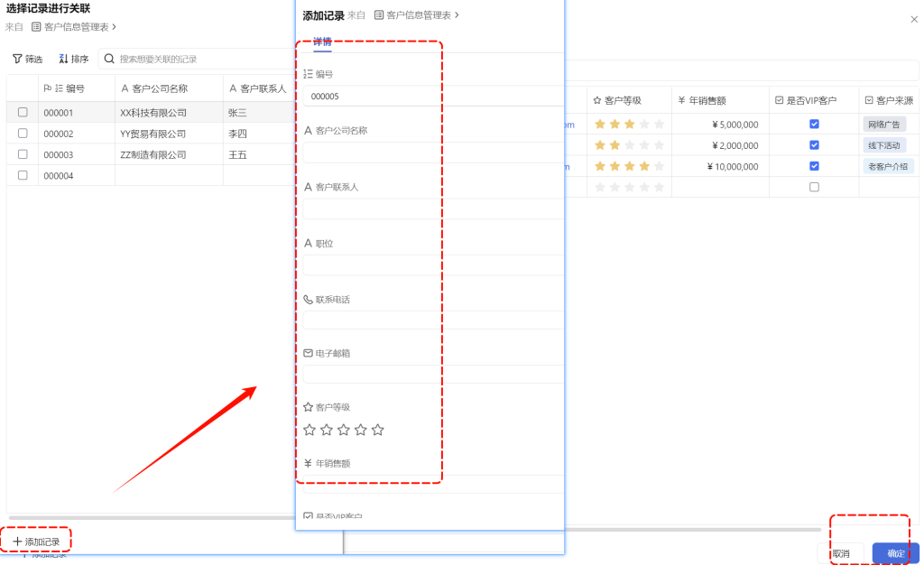The height and width of the screenshot is (565, 924).
Task: Click the 联系电话 input field
Action: pos(433,320)
